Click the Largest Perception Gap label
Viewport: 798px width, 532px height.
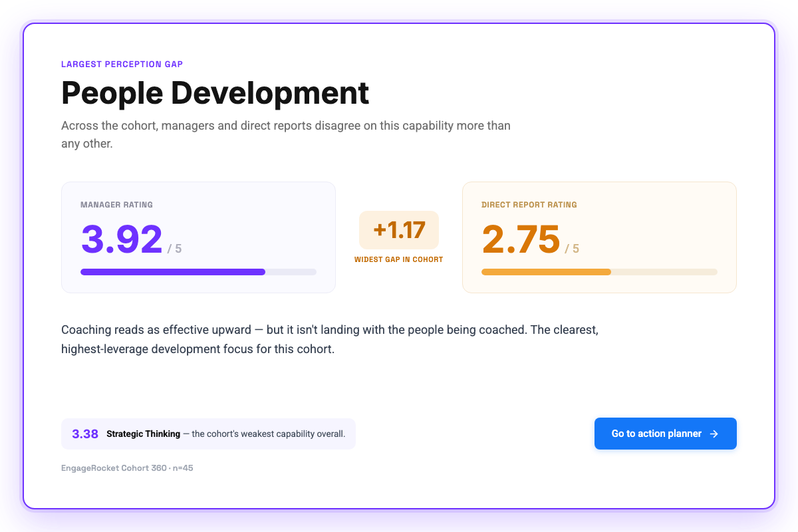point(122,65)
